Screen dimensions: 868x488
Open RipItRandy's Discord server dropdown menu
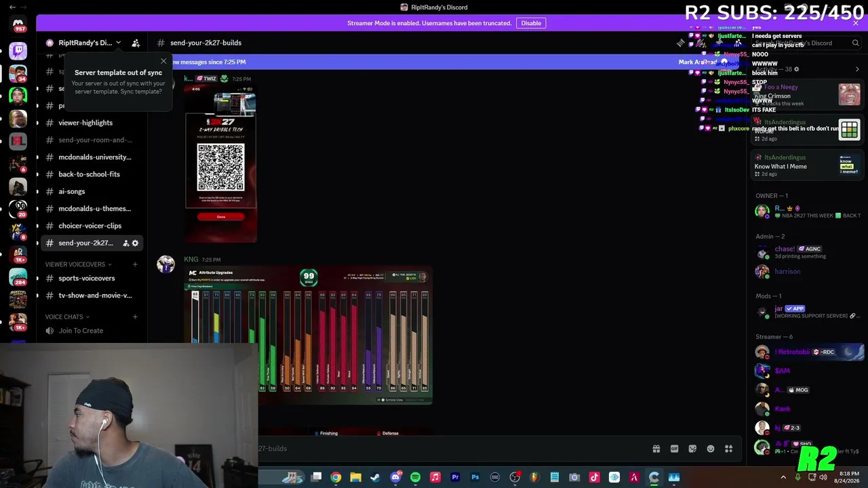[84, 43]
